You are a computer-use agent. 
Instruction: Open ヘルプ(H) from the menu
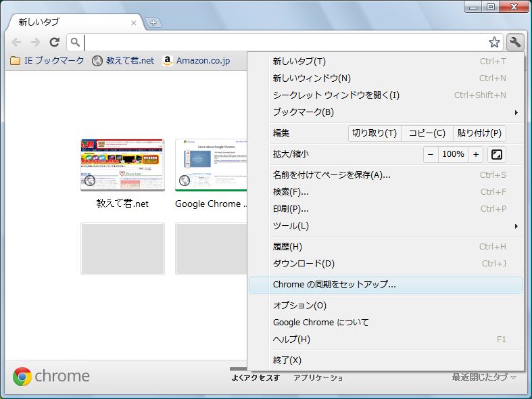386,339
